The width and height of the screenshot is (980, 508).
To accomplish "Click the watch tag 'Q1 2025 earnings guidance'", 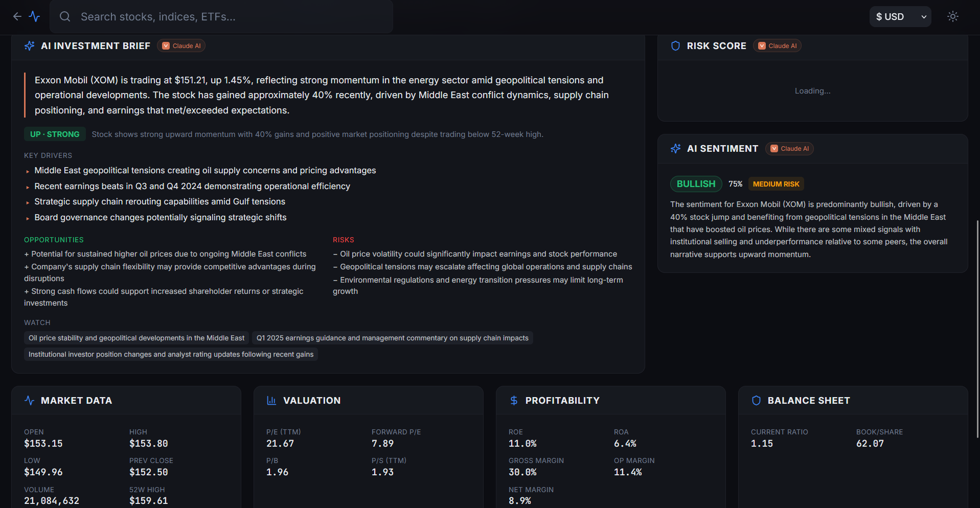I will click(x=393, y=338).
